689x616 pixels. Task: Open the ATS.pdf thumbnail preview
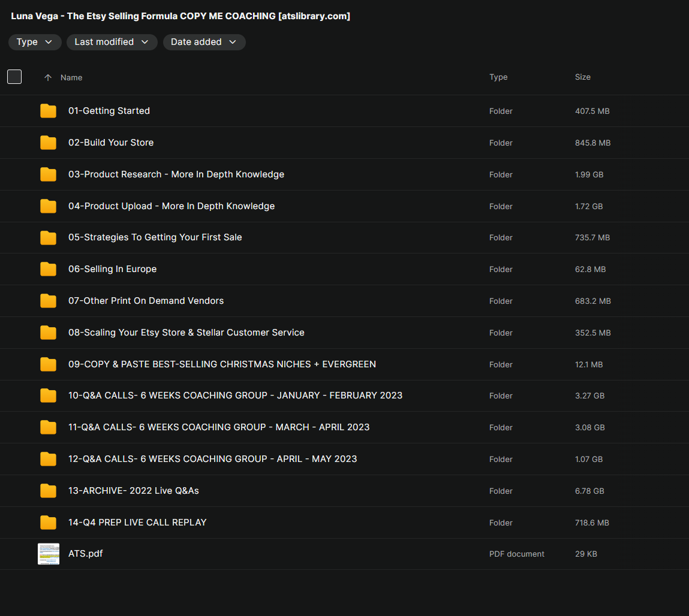point(49,554)
